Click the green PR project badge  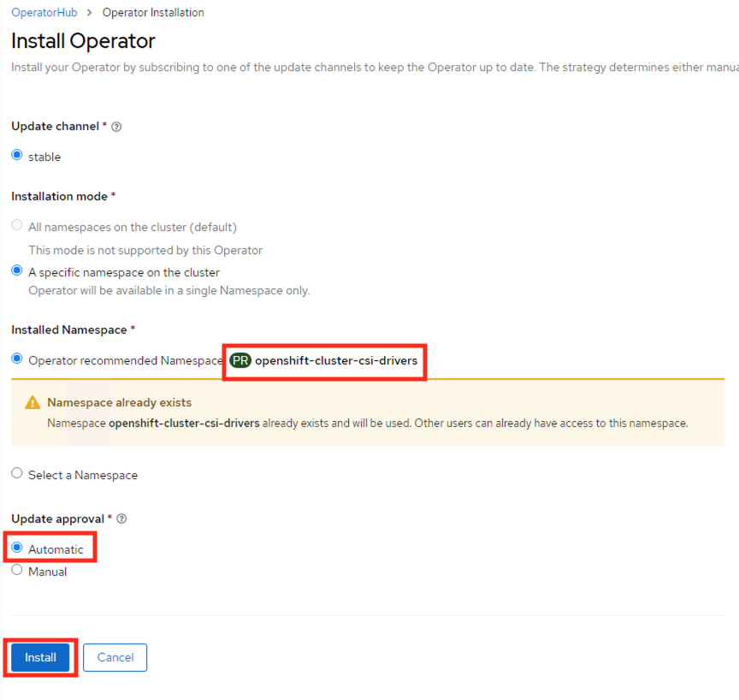pos(240,360)
